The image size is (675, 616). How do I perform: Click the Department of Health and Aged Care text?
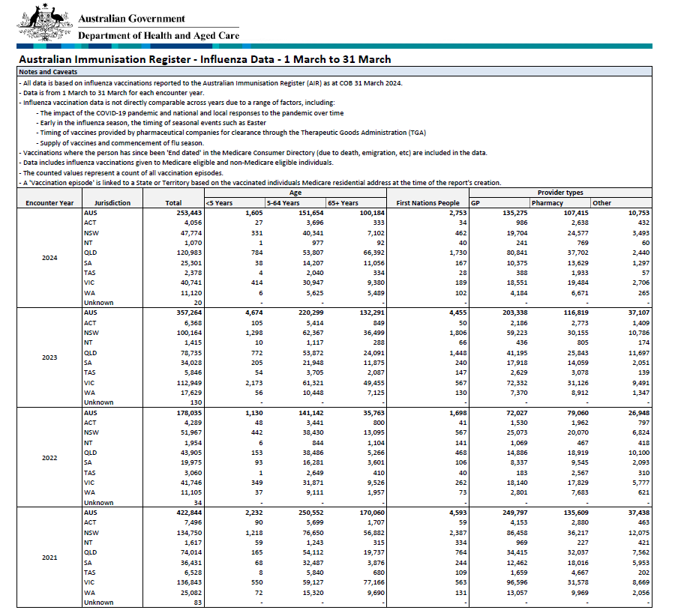coord(158,36)
